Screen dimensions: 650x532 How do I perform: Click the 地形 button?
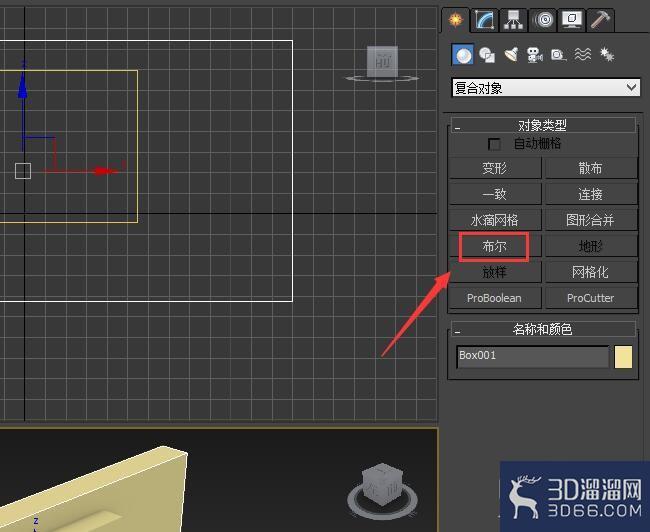click(x=591, y=246)
